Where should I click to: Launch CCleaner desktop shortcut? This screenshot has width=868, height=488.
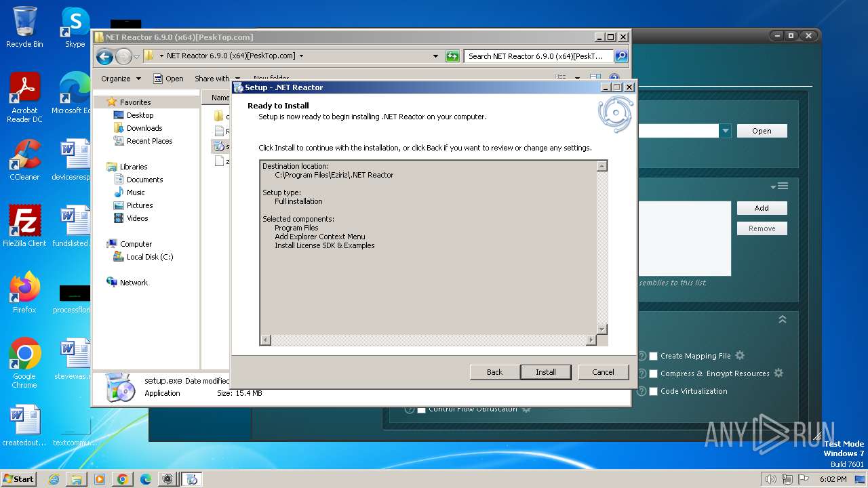24,160
